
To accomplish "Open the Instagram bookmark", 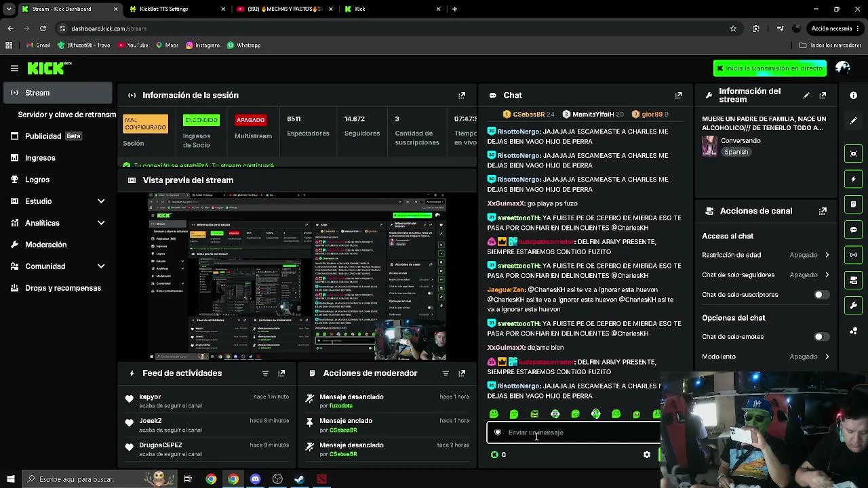I will click(x=202, y=45).
